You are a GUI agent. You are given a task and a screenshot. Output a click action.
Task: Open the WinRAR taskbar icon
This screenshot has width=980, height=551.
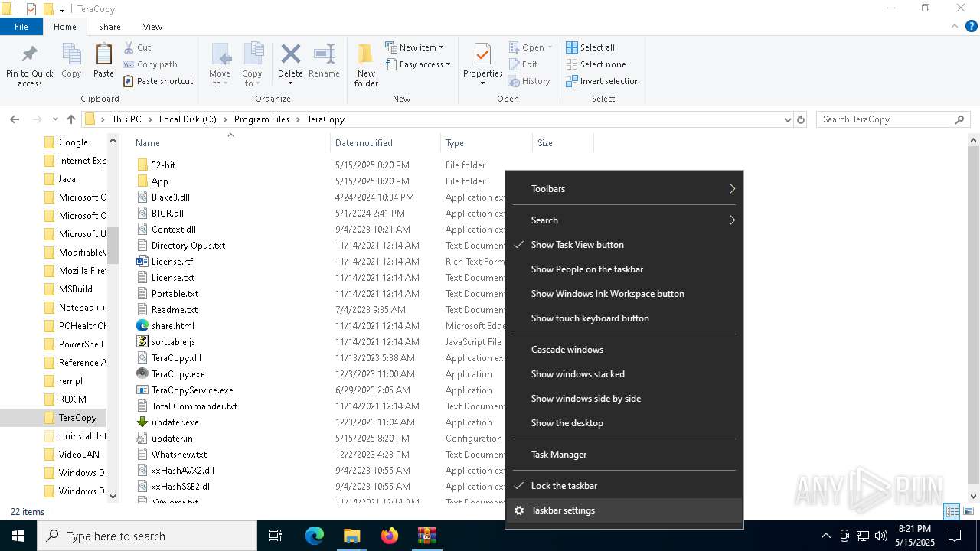[x=427, y=536]
